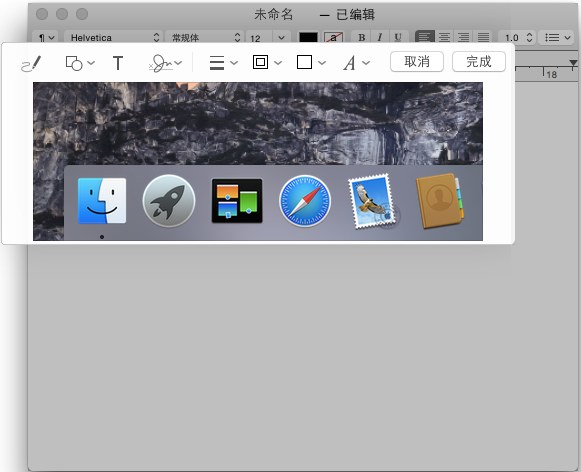Open the black text color swatch

point(308,37)
